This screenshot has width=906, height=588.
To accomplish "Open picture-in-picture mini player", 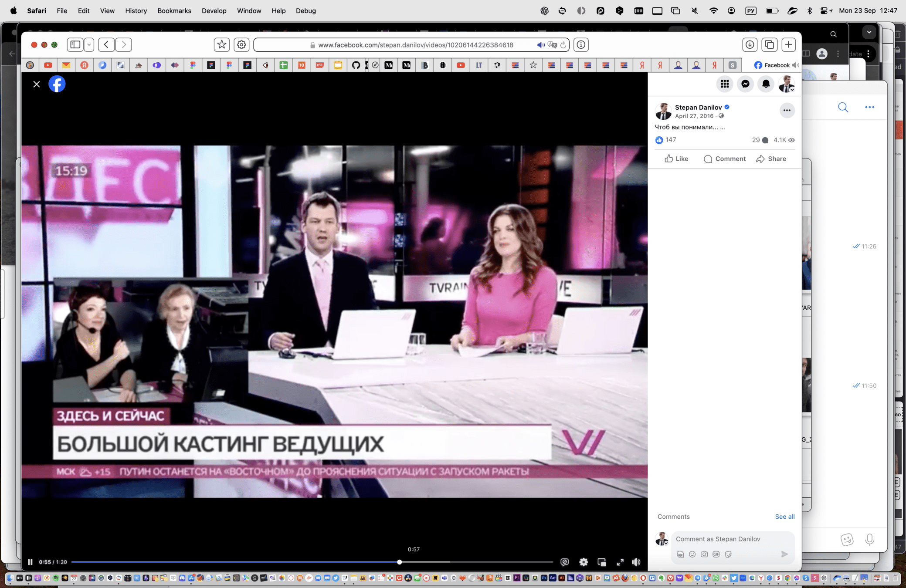I will [602, 562].
